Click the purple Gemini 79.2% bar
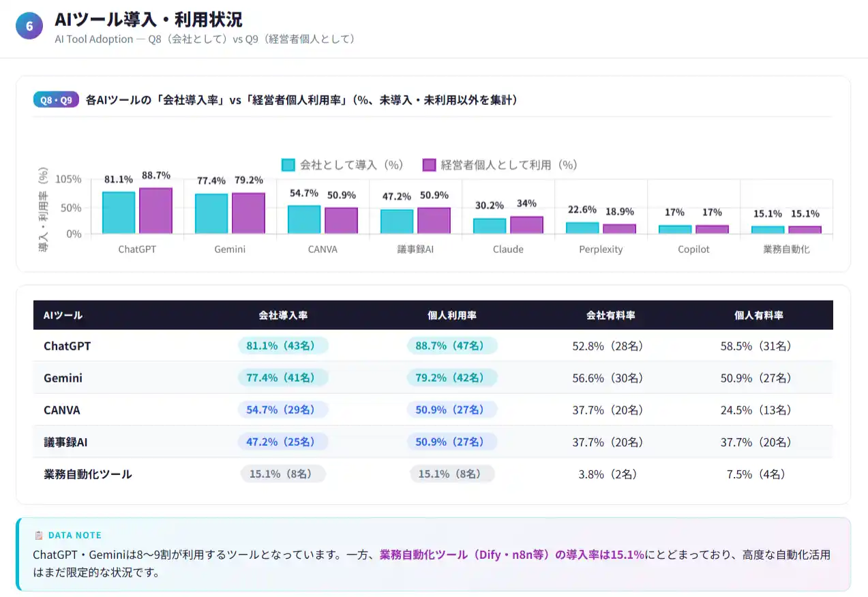The image size is (868, 597). coord(248,213)
